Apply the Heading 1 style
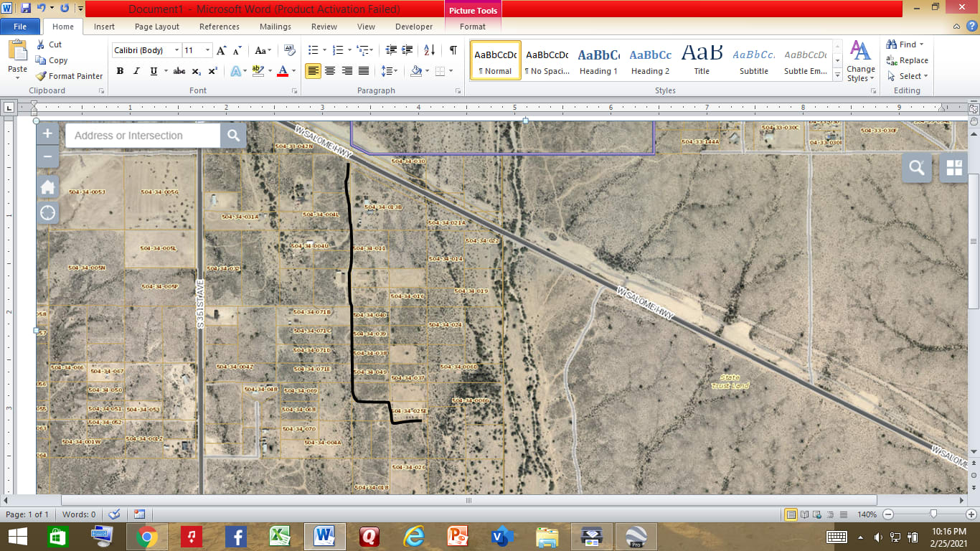This screenshot has width=980, height=551. tap(598, 60)
